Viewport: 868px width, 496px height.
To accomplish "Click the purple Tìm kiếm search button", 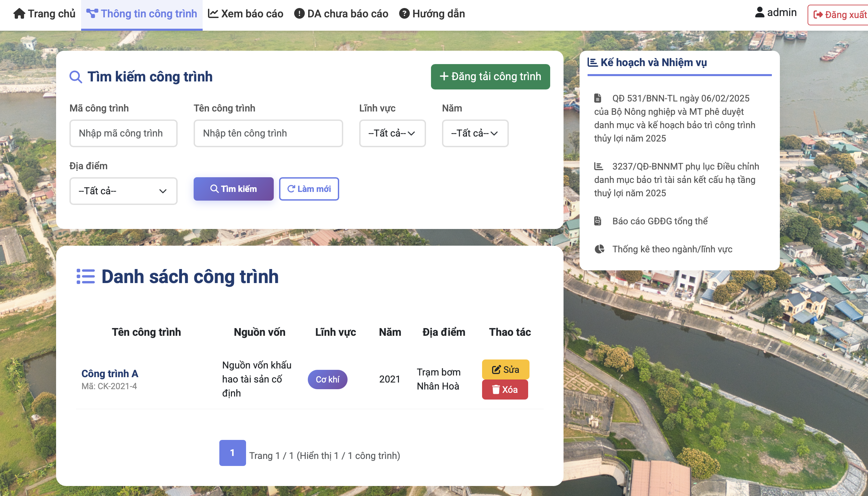I will click(x=233, y=189).
